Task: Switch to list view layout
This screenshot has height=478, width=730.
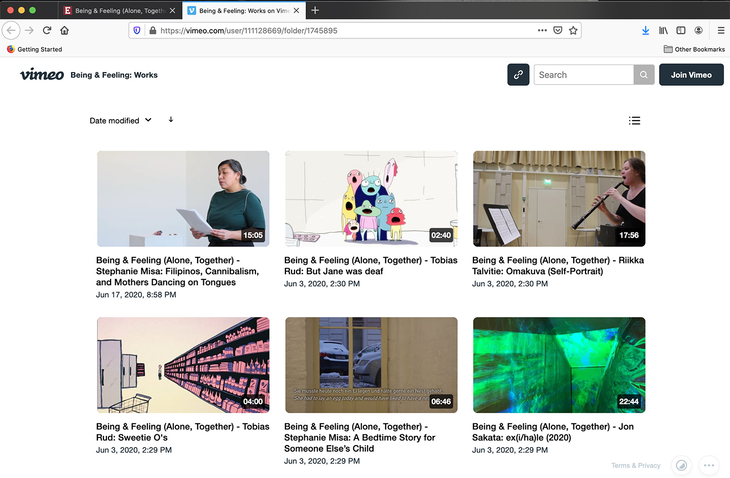Action: coord(634,121)
